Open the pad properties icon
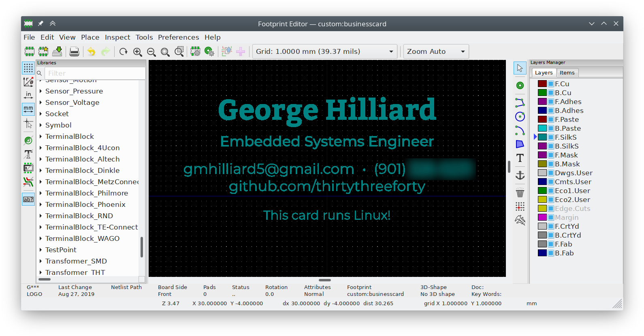Screen dimensions: 644x336 click(x=209, y=51)
